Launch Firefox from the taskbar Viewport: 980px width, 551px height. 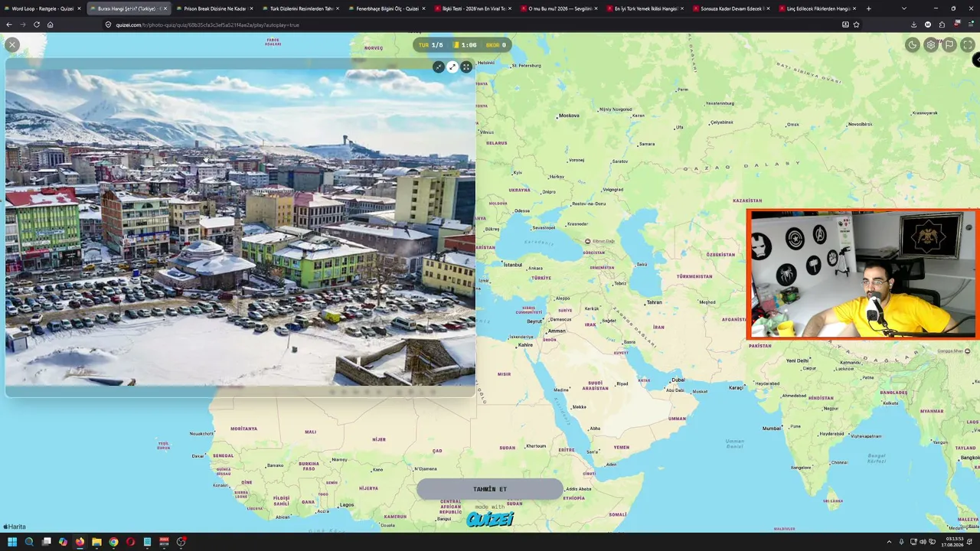80,542
